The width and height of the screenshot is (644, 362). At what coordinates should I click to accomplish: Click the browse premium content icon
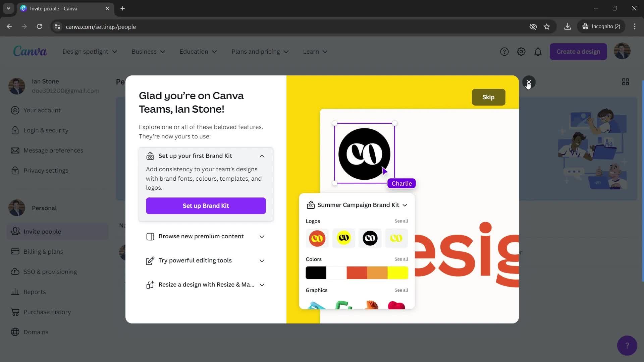[150, 236]
